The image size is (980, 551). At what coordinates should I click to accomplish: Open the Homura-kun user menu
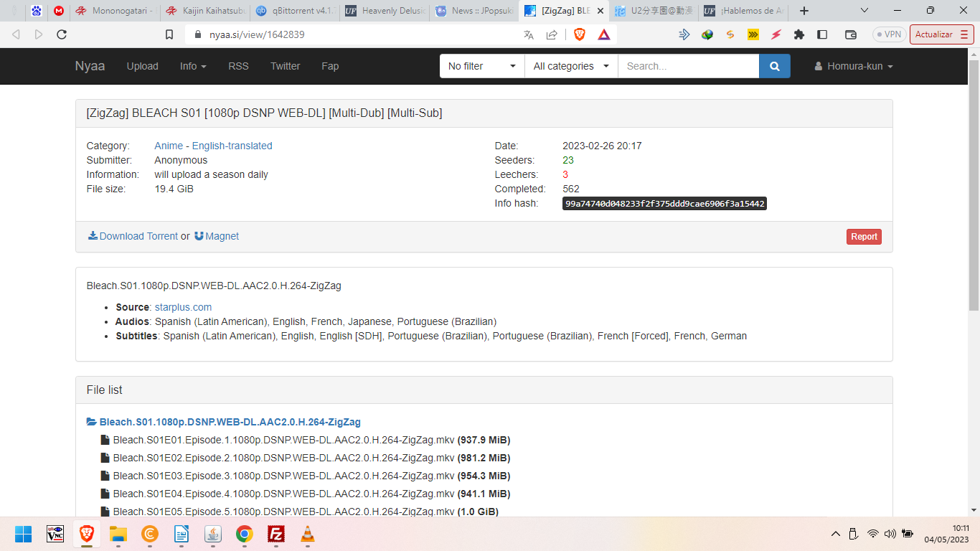854,66
